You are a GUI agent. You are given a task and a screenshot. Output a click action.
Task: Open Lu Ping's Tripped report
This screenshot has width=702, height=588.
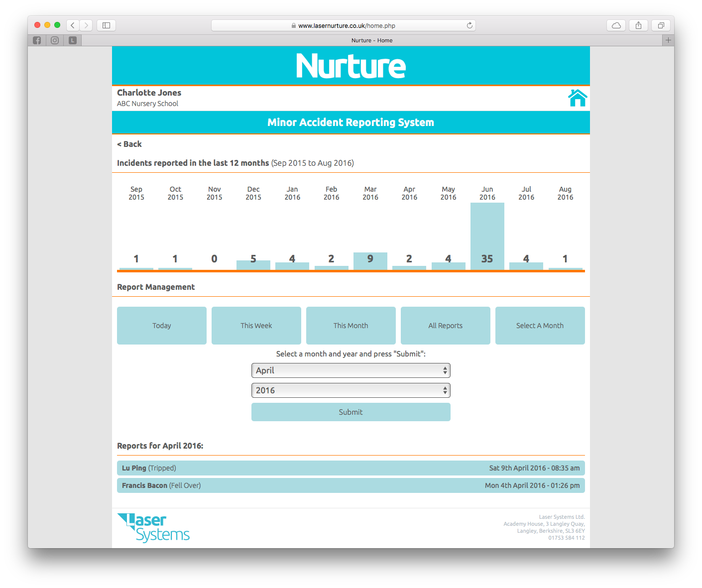click(351, 468)
